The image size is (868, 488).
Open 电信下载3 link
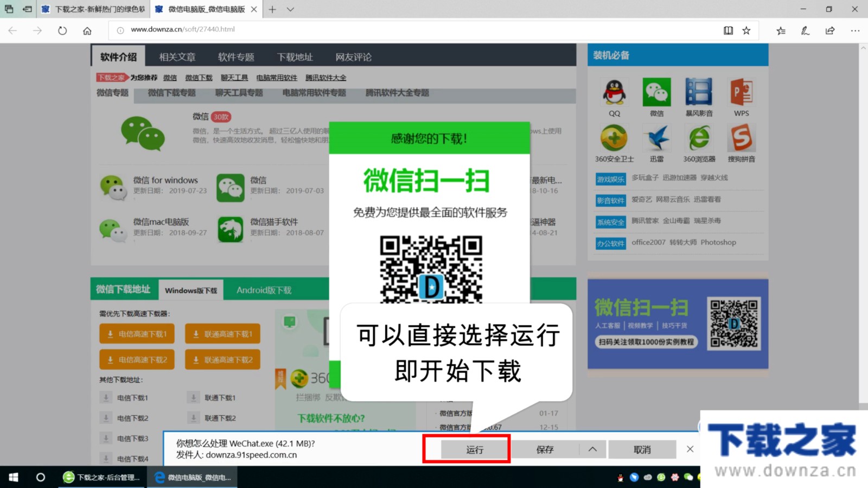pos(132,438)
